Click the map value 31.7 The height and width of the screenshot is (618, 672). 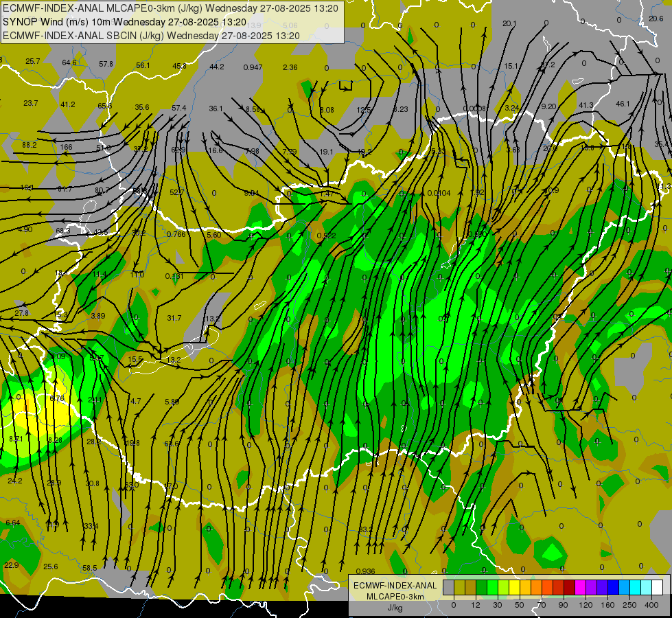(x=174, y=318)
